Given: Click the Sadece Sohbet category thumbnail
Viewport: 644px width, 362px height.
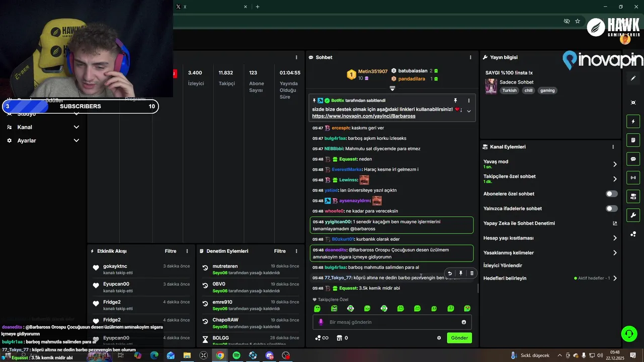Looking at the screenshot, I should [x=491, y=86].
